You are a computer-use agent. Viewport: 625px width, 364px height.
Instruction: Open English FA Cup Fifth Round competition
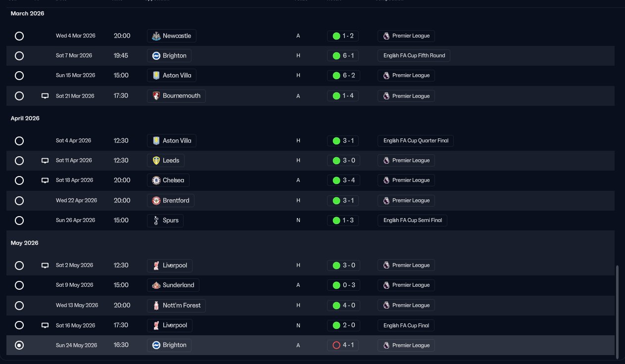414,56
